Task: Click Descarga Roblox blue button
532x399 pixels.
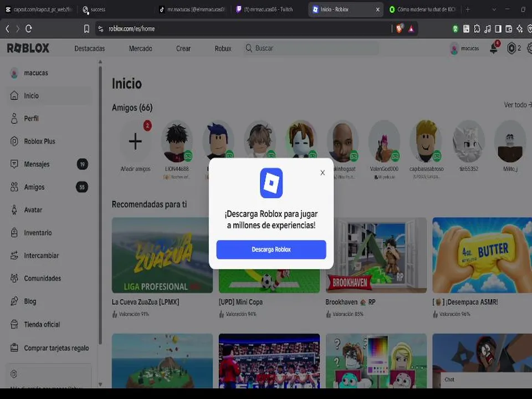Action: tap(271, 250)
